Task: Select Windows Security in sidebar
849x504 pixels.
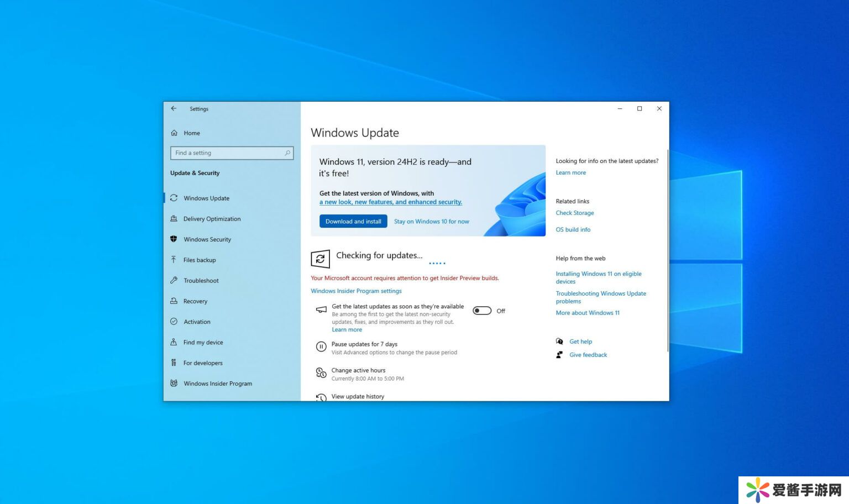Action: 207,239
